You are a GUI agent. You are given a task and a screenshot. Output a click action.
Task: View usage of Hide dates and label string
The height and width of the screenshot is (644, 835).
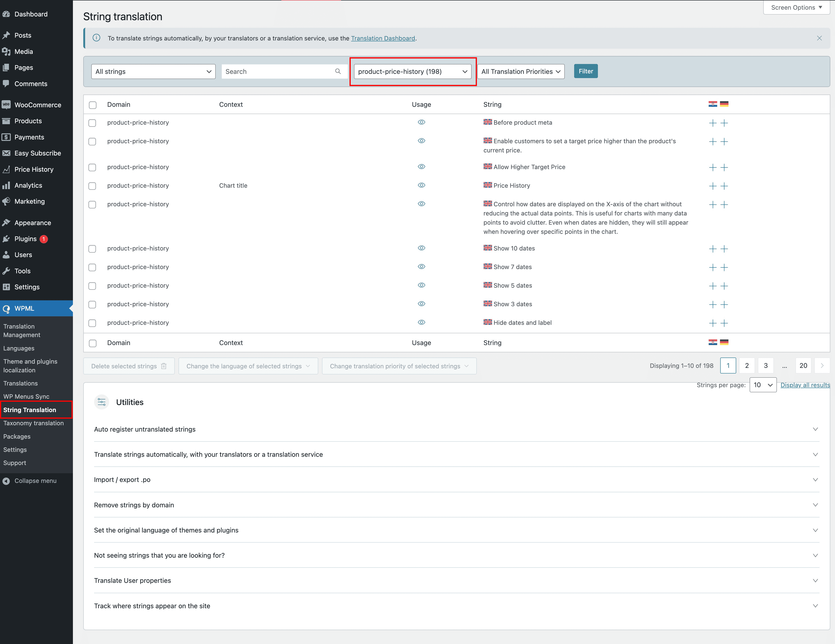421,322
